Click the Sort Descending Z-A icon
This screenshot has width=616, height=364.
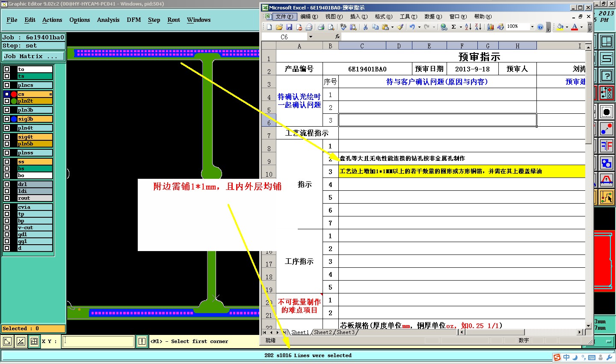point(478,27)
